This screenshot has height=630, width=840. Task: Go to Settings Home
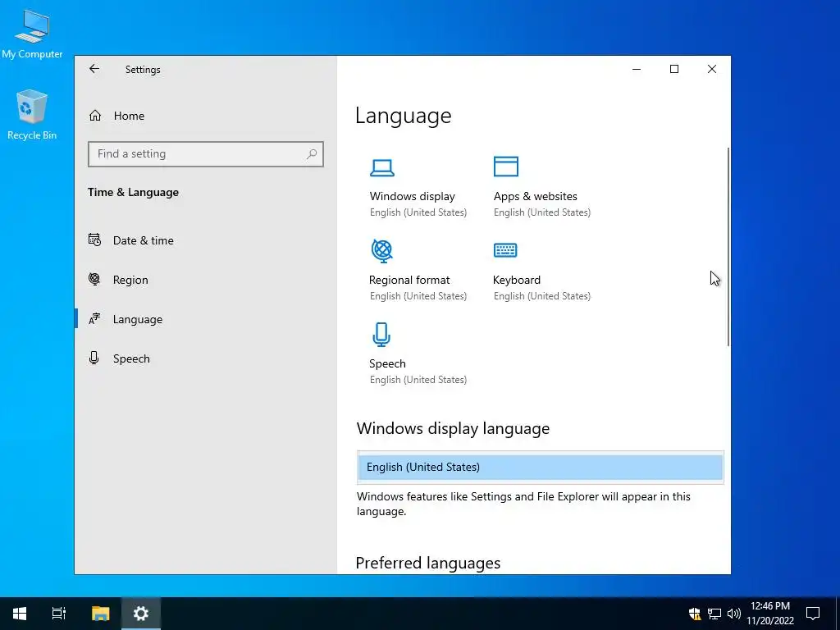(206, 116)
